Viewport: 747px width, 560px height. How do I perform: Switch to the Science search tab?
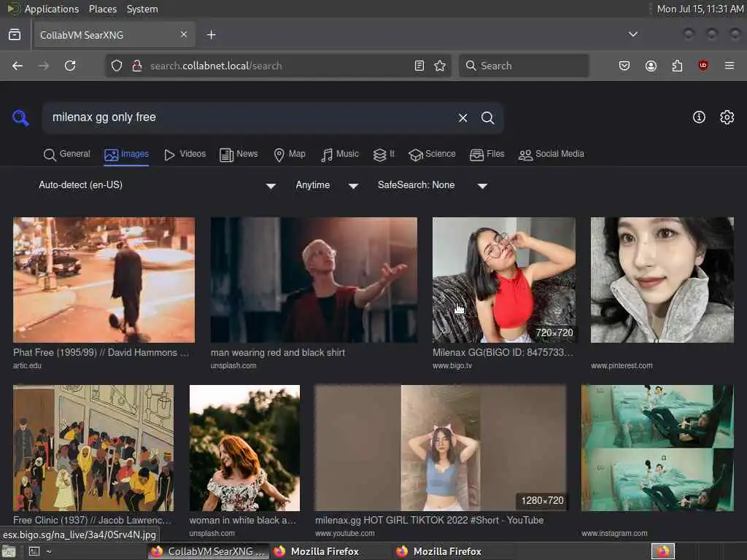[x=432, y=155]
